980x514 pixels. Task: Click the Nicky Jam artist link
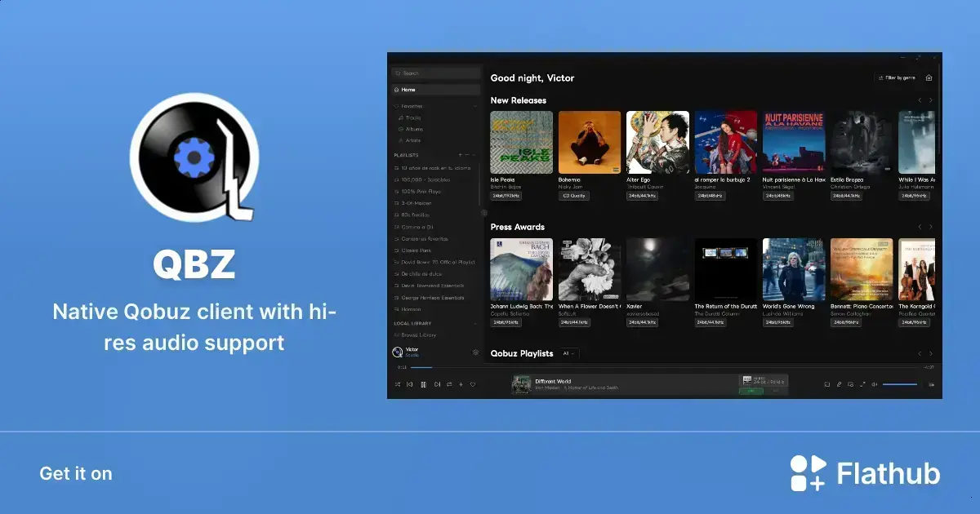tap(570, 187)
